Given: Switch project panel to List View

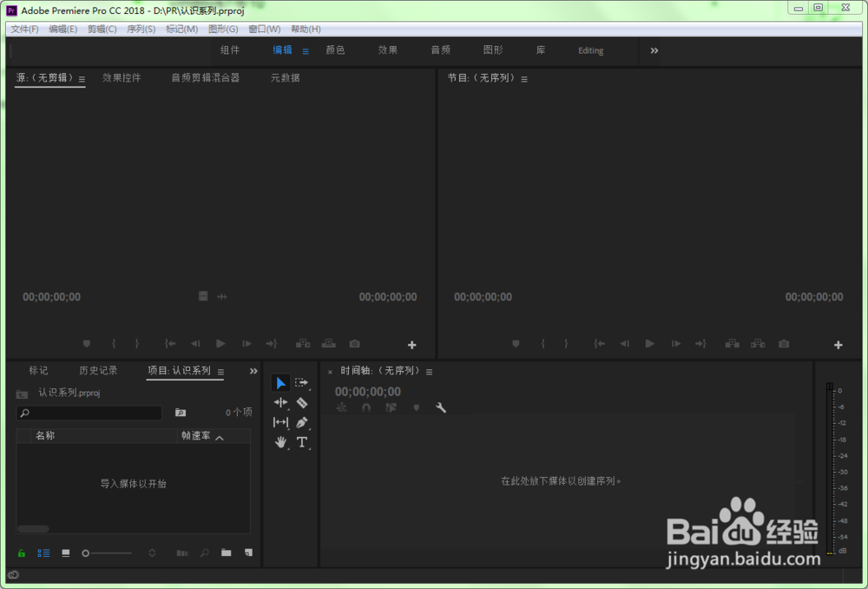Looking at the screenshot, I should tap(43, 553).
